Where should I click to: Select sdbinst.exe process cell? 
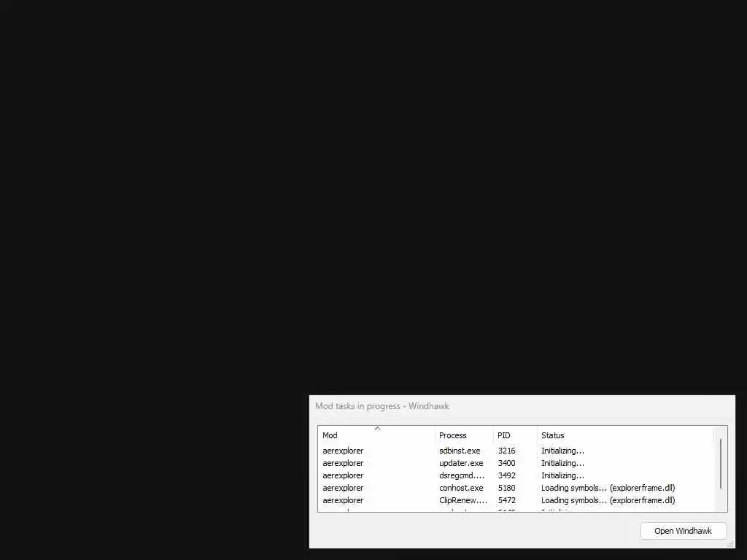click(x=460, y=451)
